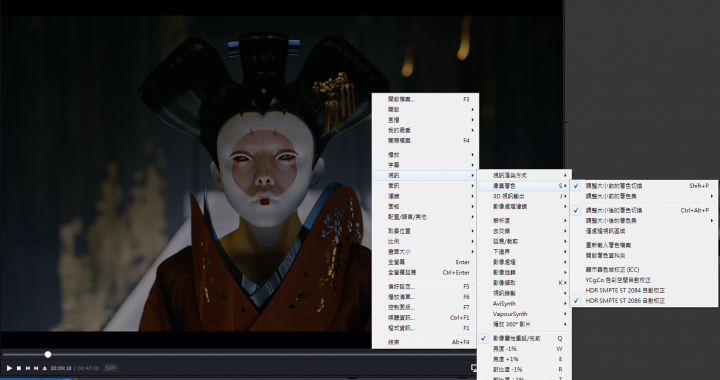Screen dimensions: 720x380
Task: Open 字幕 submenu in context menu
Action: (425, 165)
